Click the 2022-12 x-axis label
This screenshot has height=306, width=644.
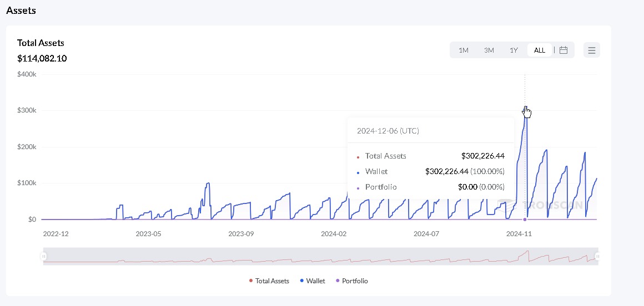click(x=56, y=234)
